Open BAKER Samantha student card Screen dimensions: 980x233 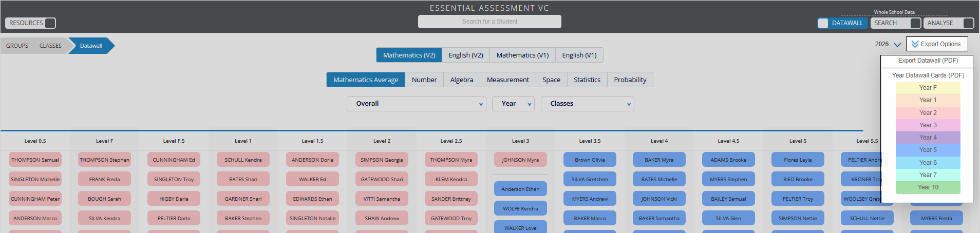click(659, 218)
